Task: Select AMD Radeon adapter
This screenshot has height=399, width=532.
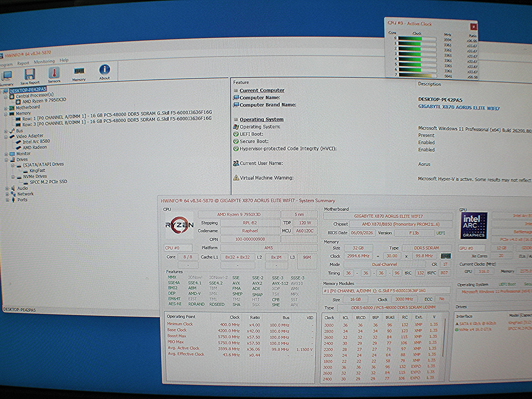Action: click(x=35, y=147)
